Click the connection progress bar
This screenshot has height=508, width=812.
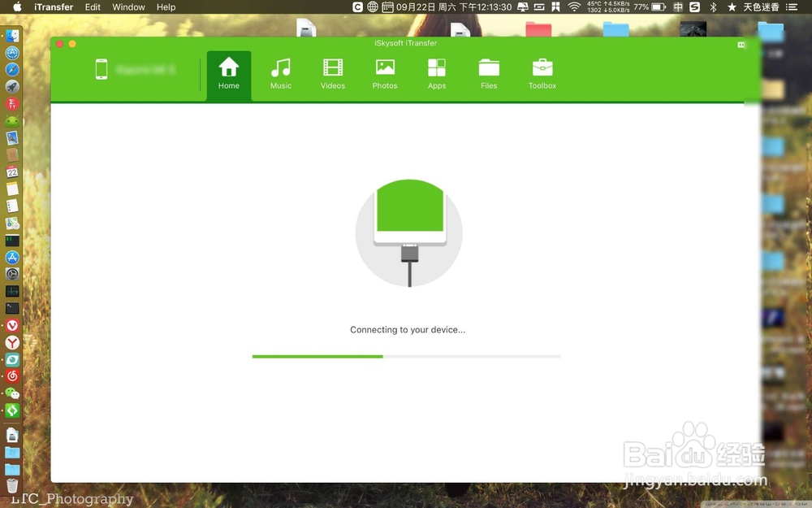[x=406, y=357]
